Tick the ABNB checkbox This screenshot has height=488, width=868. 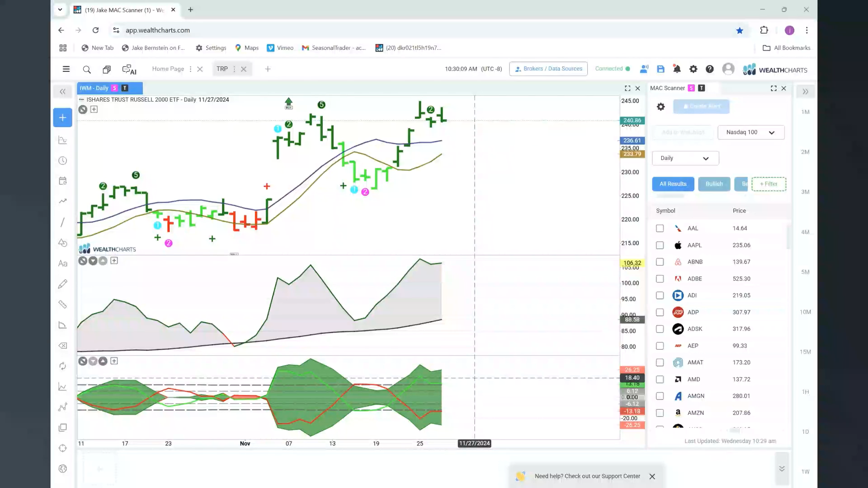tap(660, 262)
